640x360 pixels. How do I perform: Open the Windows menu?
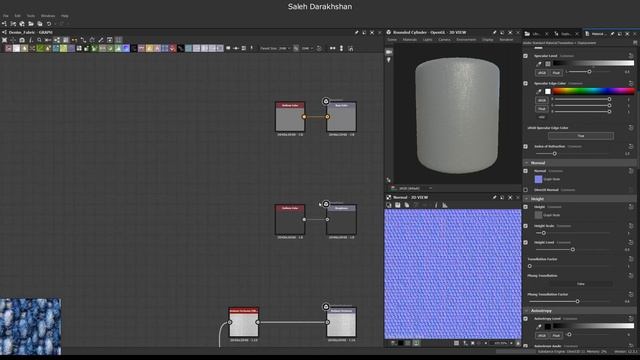(x=48, y=16)
